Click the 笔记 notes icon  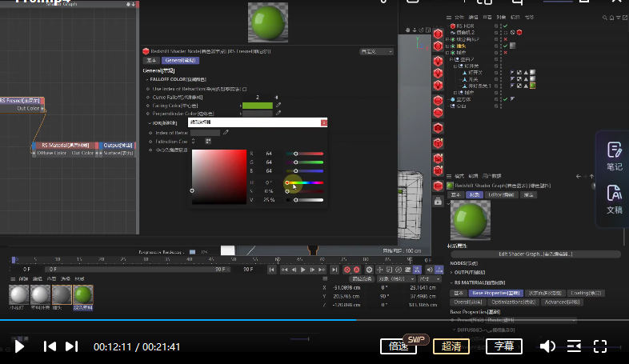click(x=614, y=156)
